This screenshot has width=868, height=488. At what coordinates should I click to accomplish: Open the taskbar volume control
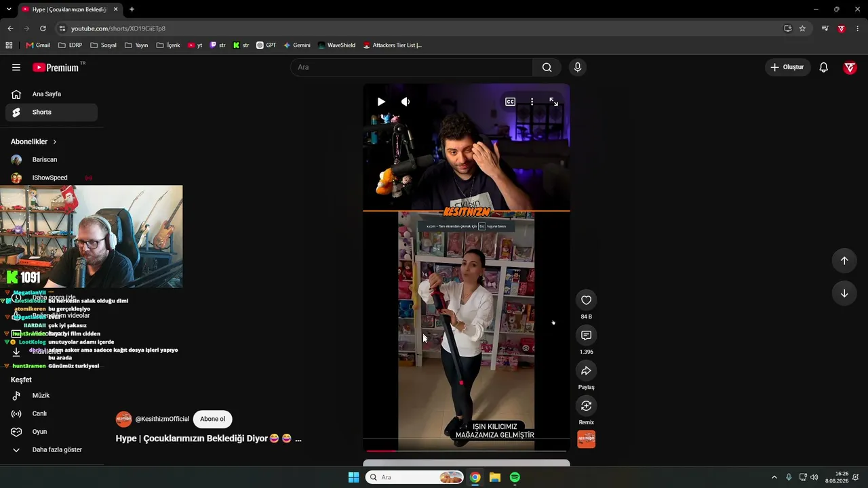[x=814, y=477]
